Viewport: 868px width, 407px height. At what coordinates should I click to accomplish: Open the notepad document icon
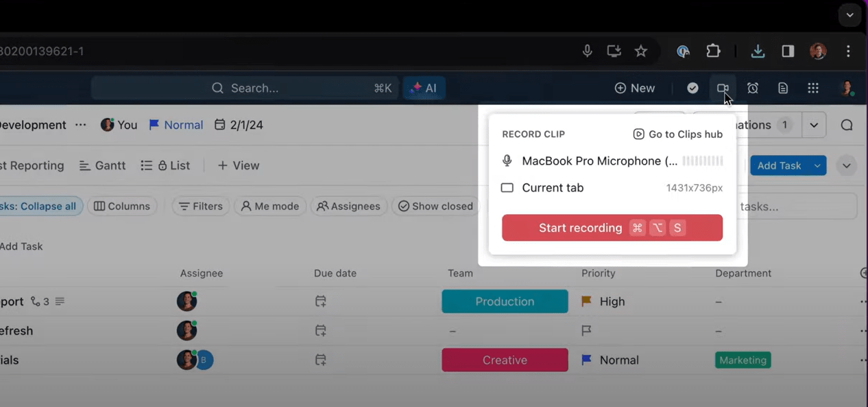coord(783,88)
